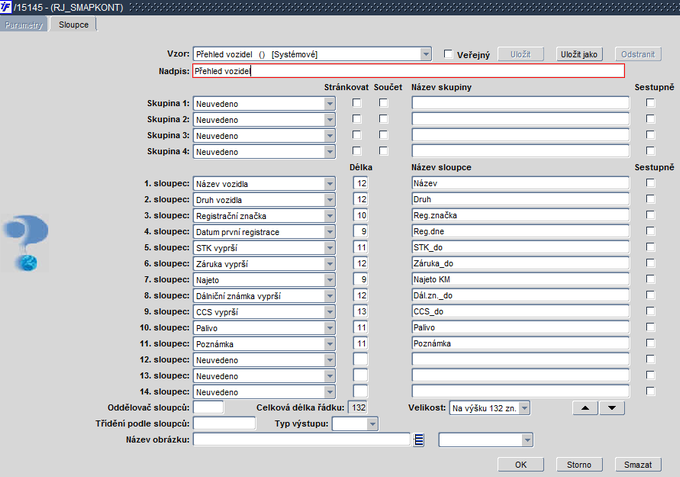The image size is (680, 477).
Task: Switch to the Parametry tab
Action: (x=24, y=24)
